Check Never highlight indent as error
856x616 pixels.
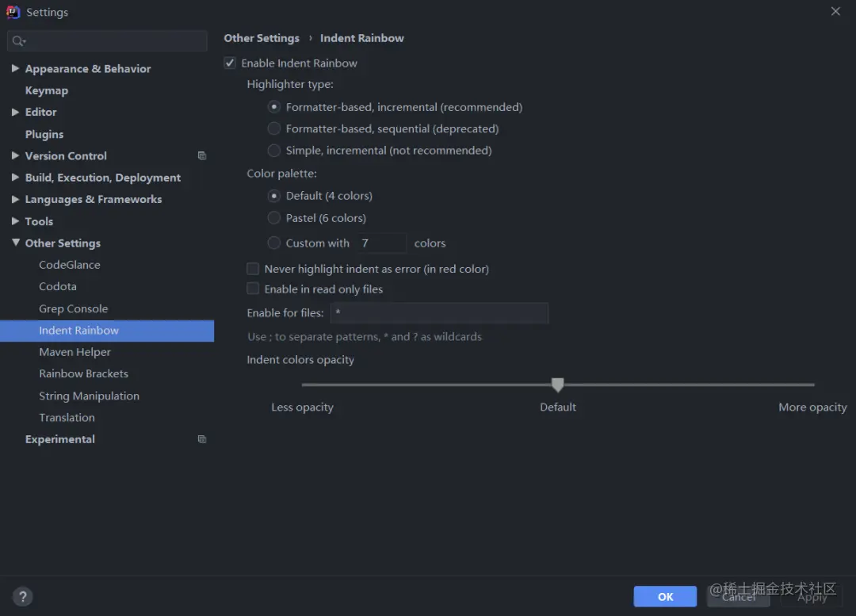point(253,269)
